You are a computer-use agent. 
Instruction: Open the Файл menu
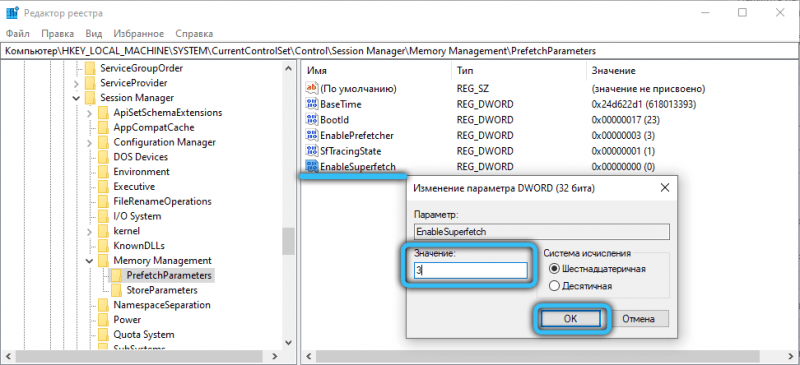[18, 34]
